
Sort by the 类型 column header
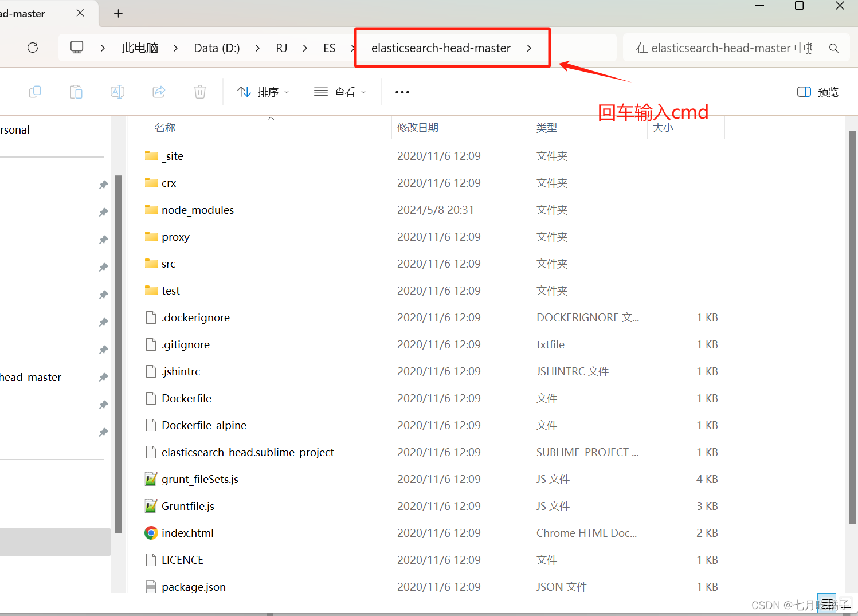[x=547, y=127]
